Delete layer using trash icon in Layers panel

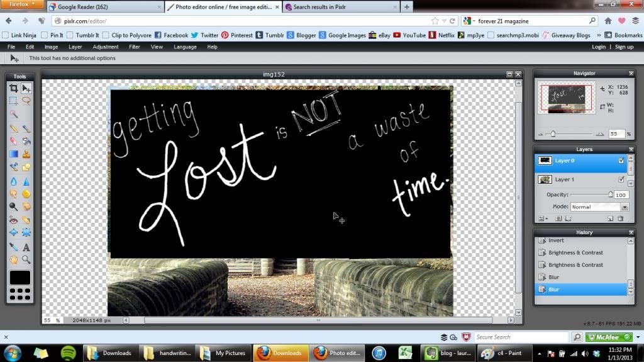click(x=621, y=219)
